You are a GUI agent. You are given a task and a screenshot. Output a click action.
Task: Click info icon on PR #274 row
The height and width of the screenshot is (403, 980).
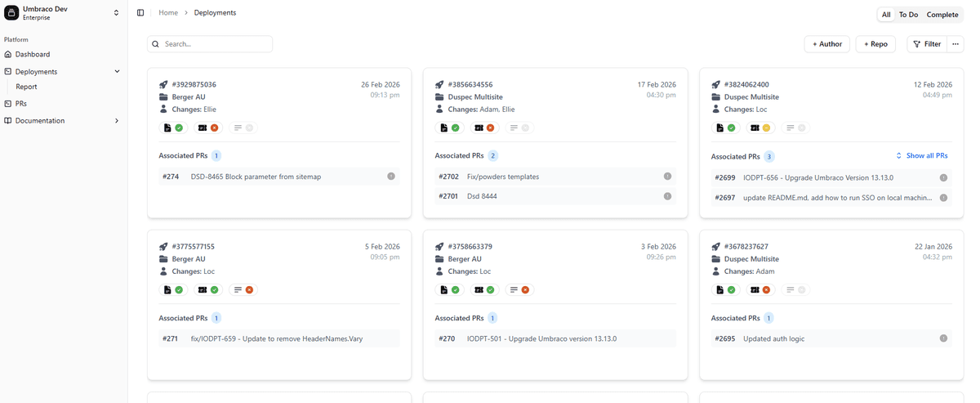pyautogui.click(x=390, y=177)
